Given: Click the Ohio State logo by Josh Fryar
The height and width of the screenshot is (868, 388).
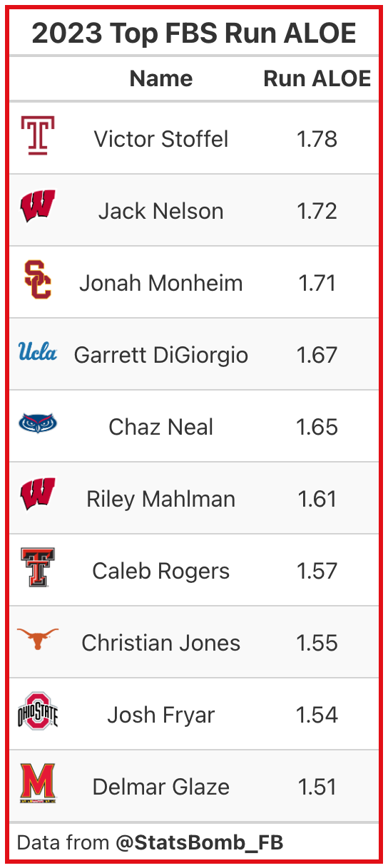Looking at the screenshot, I should 38,711.
